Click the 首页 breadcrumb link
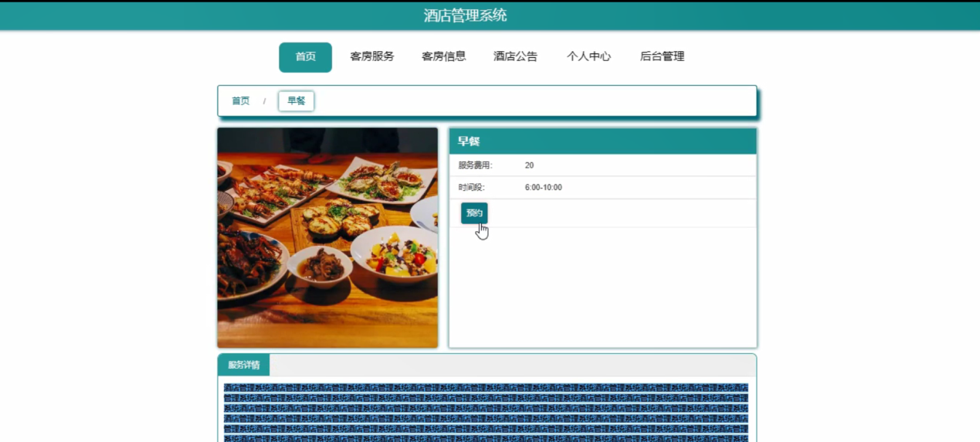This screenshot has width=980, height=442. click(241, 101)
